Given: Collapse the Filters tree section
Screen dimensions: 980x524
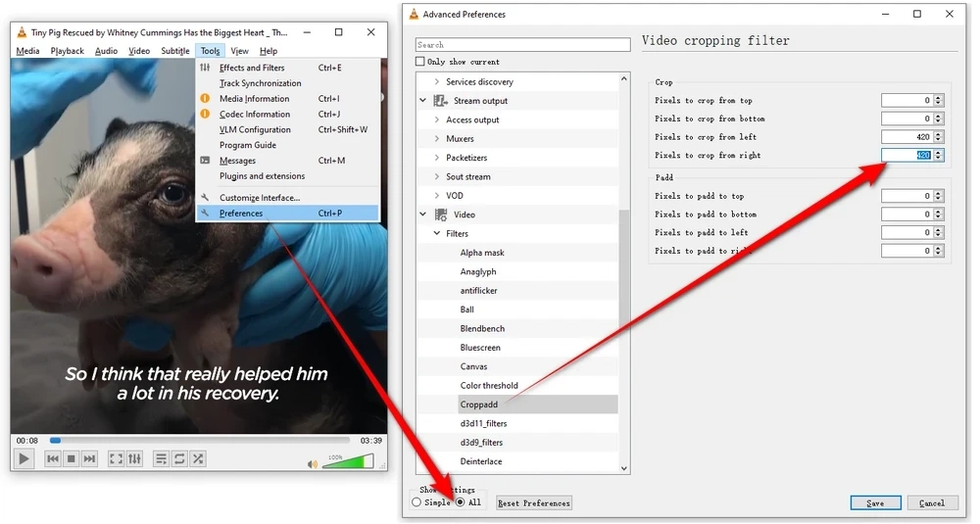Looking at the screenshot, I should click(x=437, y=233).
